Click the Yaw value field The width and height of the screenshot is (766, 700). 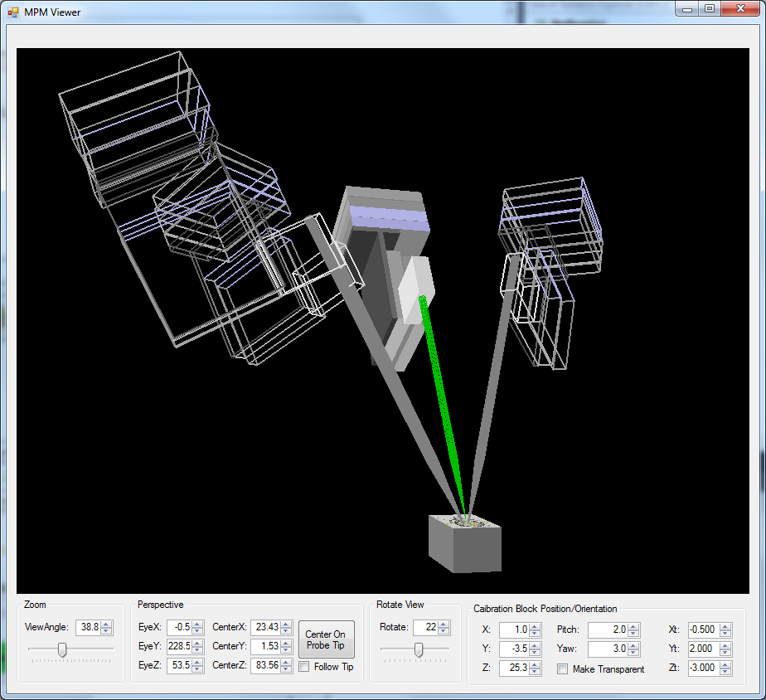tap(608, 649)
